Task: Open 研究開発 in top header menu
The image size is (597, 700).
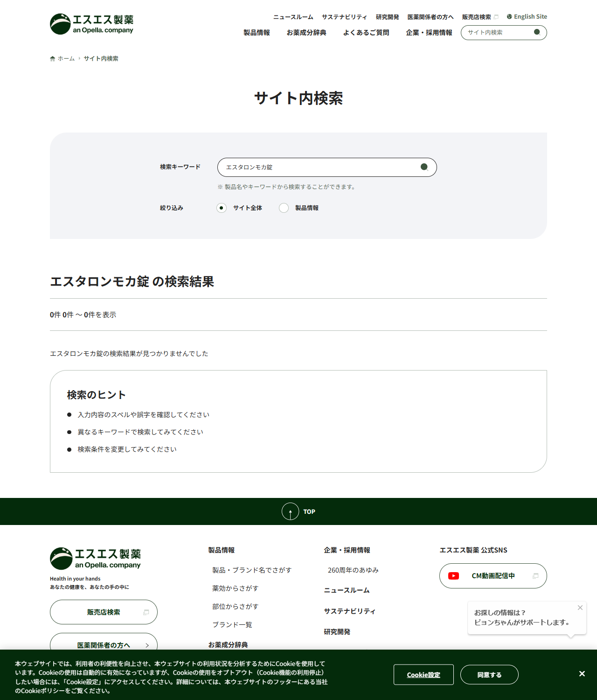Action: click(x=388, y=17)
